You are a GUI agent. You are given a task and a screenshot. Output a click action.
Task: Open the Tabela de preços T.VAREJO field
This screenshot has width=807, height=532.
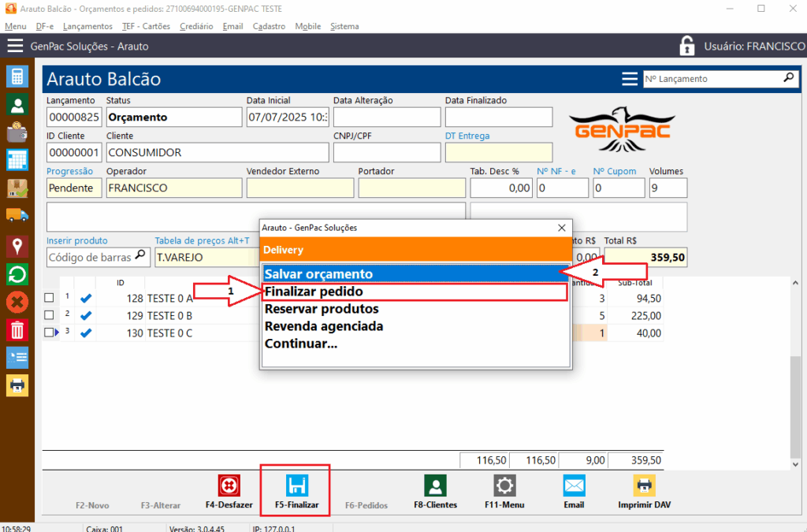[x=206, y=257]
